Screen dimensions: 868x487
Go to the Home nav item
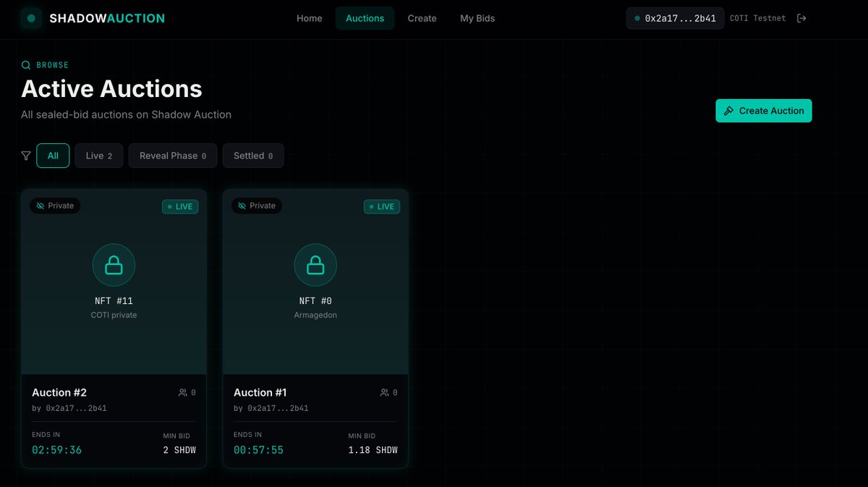point(310,18)
